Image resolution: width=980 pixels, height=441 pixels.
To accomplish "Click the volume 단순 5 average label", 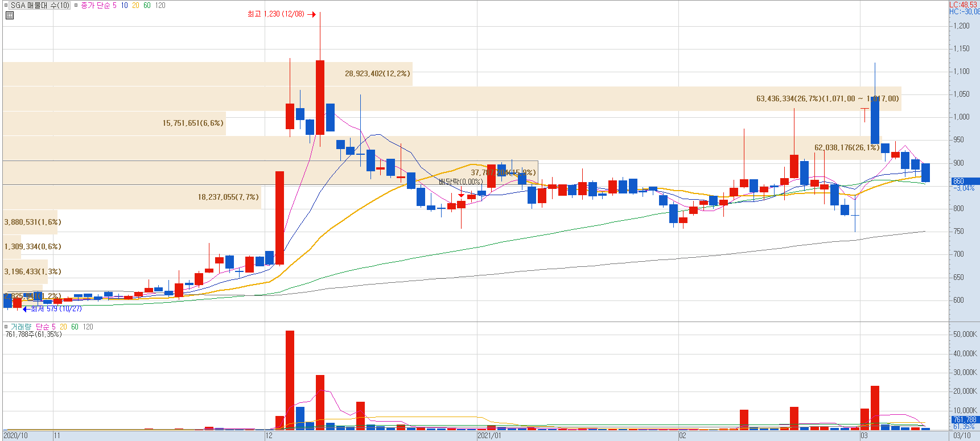I will click(x=46, y=327).
